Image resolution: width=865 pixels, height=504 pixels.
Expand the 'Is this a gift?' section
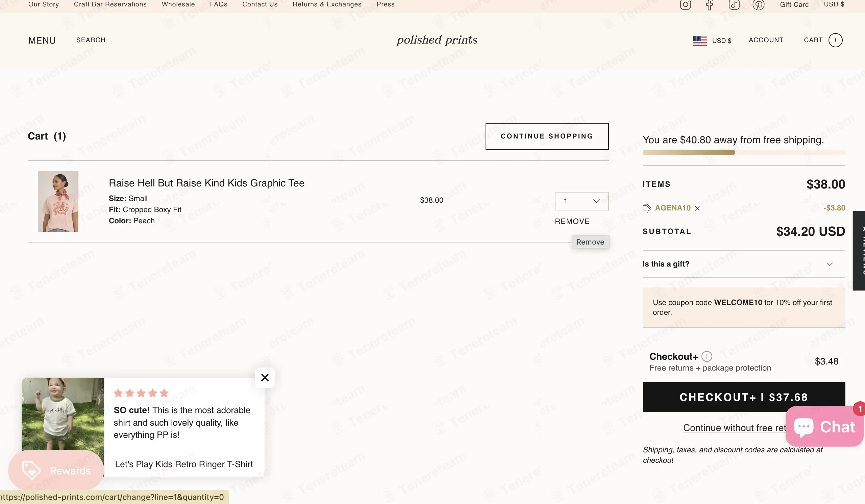click(x=743, y=264)
